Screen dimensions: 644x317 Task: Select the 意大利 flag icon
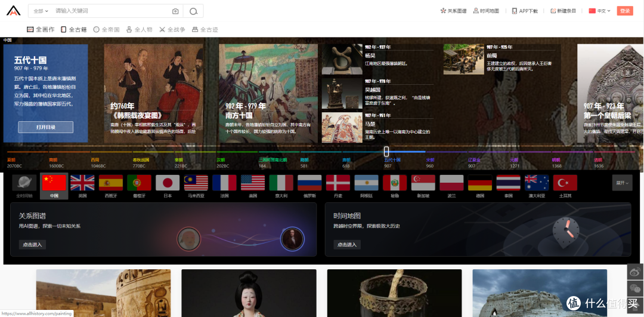[x=281, y=183]
